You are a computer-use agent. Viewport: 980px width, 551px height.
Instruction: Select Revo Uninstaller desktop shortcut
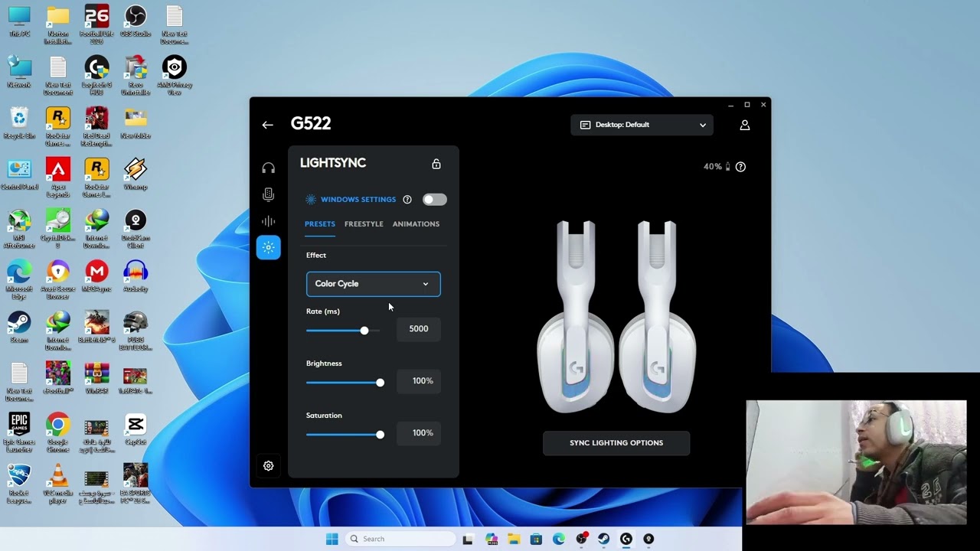click(136, 76)
